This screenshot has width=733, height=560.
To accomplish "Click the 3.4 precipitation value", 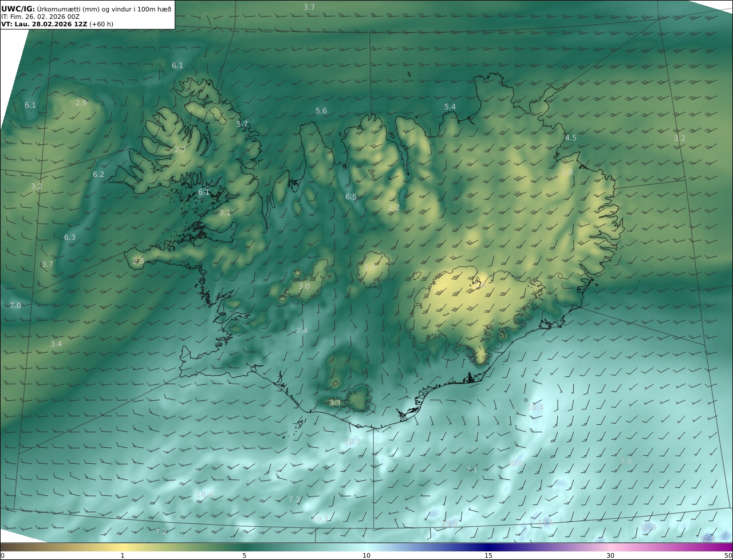I will click(x=56, y=344).
